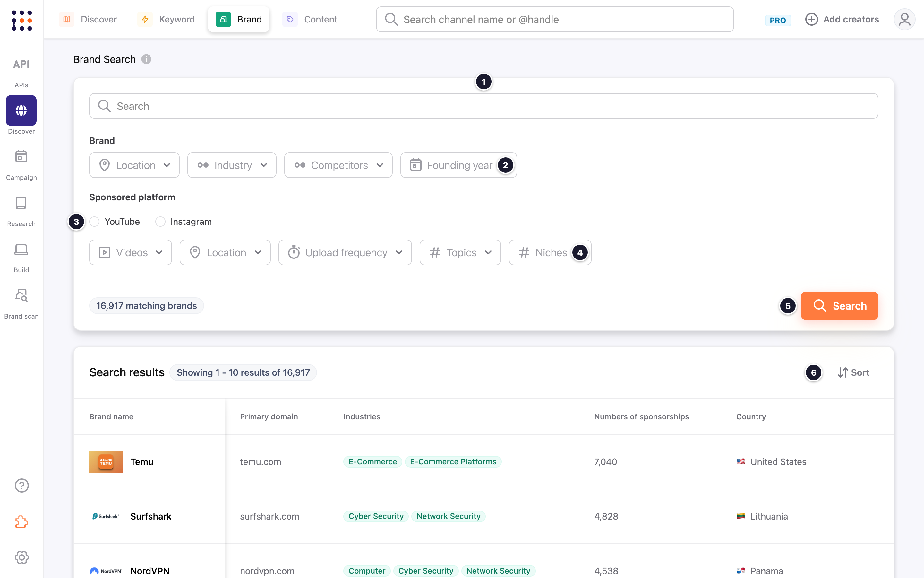
Task: Expand the Upload frequency dropdown
Action: coord(345,252)
